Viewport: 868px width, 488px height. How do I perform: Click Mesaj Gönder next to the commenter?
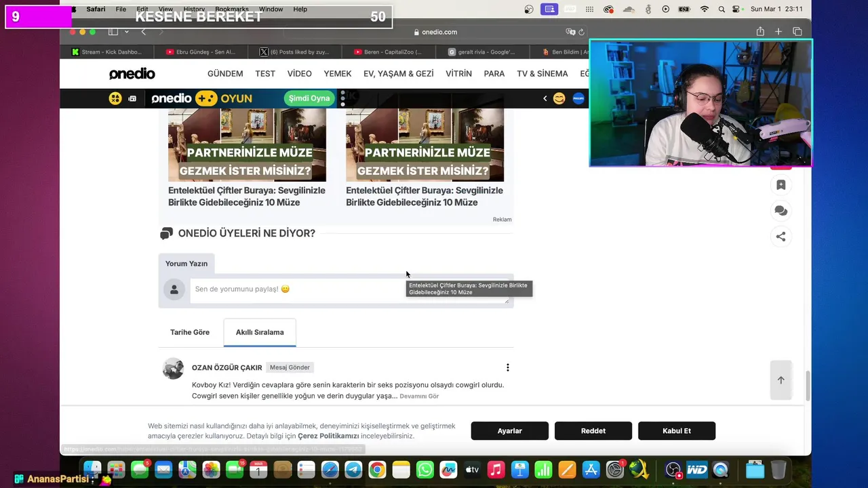point(290,367)
